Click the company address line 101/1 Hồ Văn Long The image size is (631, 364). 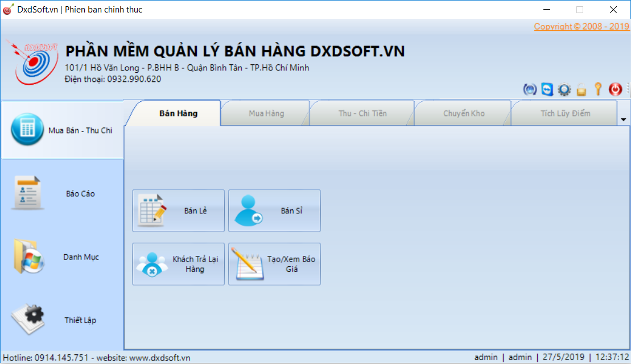(187, 68)
